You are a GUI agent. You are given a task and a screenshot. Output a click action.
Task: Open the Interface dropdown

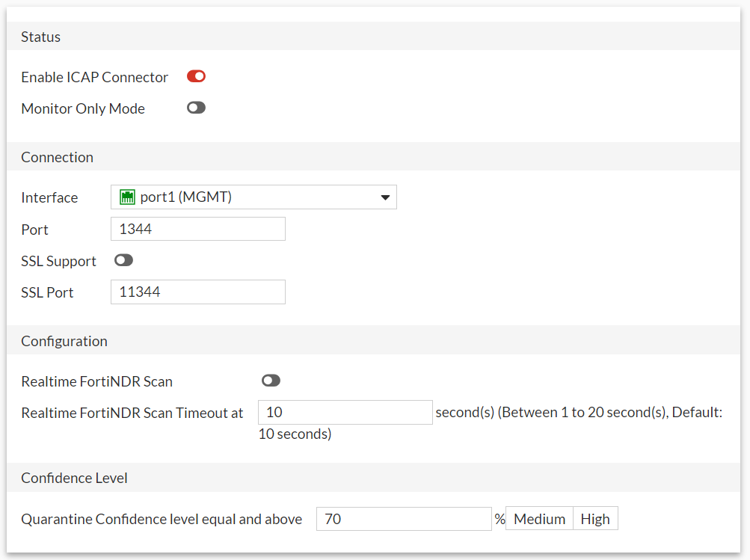click(x=253, y=197)
